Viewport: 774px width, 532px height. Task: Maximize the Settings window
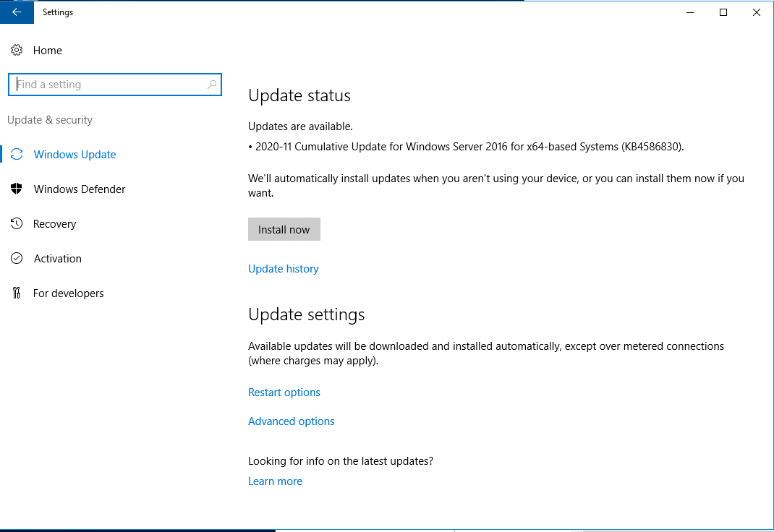723,12
